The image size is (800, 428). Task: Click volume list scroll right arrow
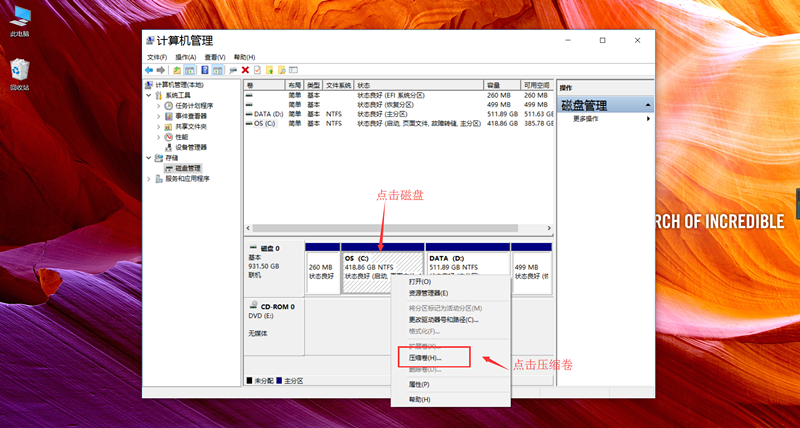pyautogui.click(x=549, y=228)
